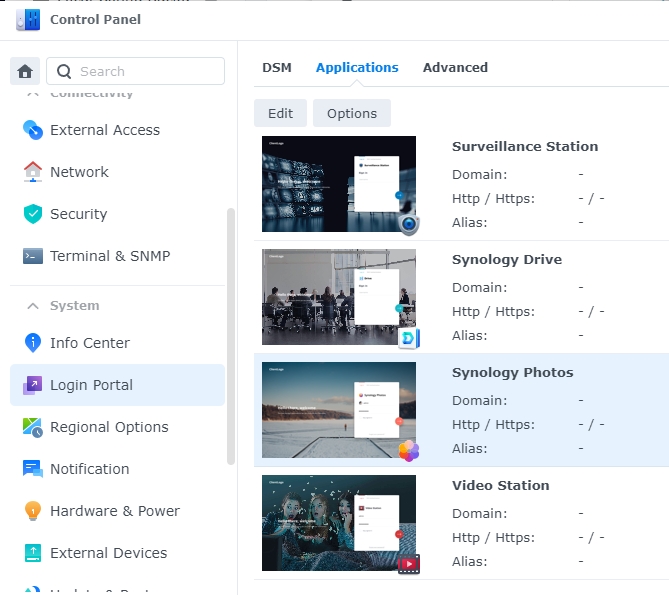Viewport: 669px width, 595px height.
Task: Click the Options button
Action: (x=352, y=113)
